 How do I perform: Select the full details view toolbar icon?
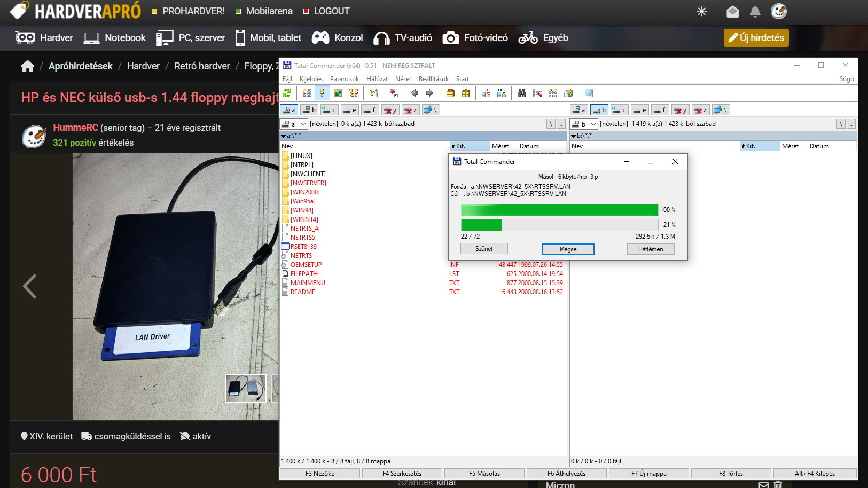pyautogui.click(x=322, y=93)
